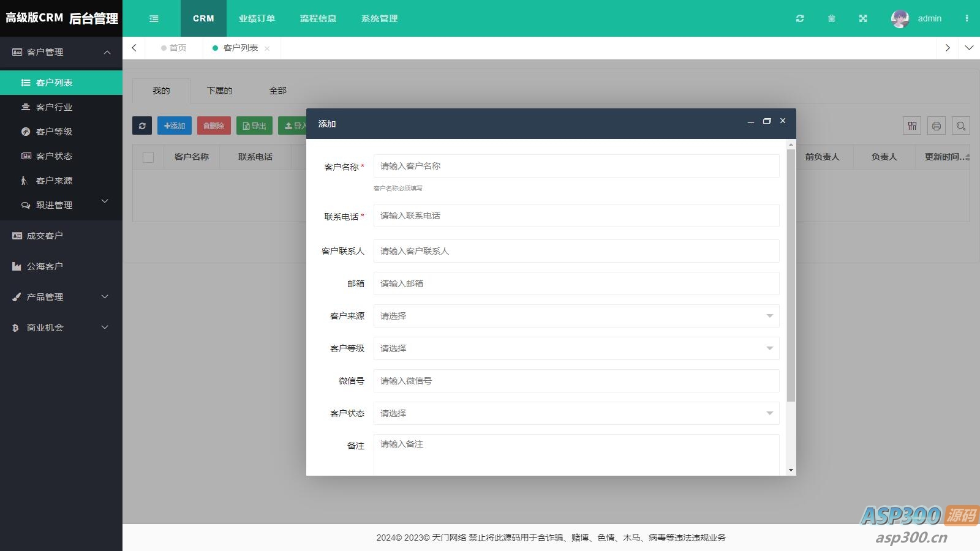Screen dimensions: 980x551
Task: Click the 客户名称 input field
Action: [576, 165]
